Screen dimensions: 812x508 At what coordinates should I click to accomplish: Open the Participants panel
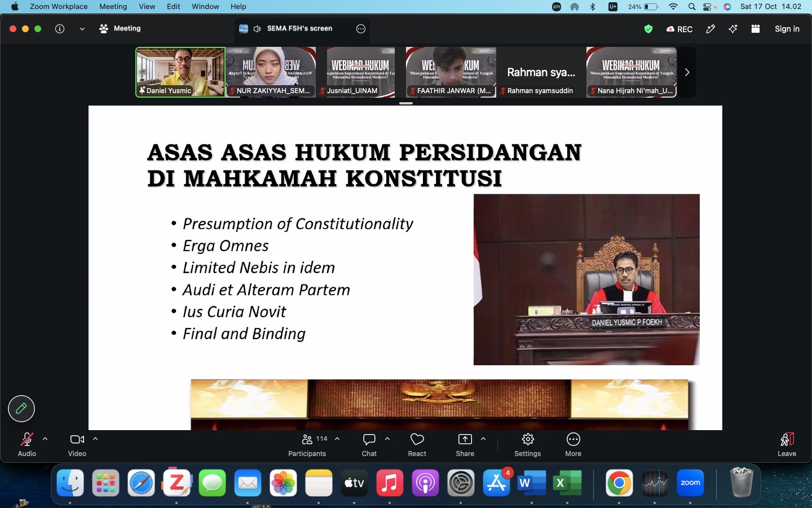[307, 445]
